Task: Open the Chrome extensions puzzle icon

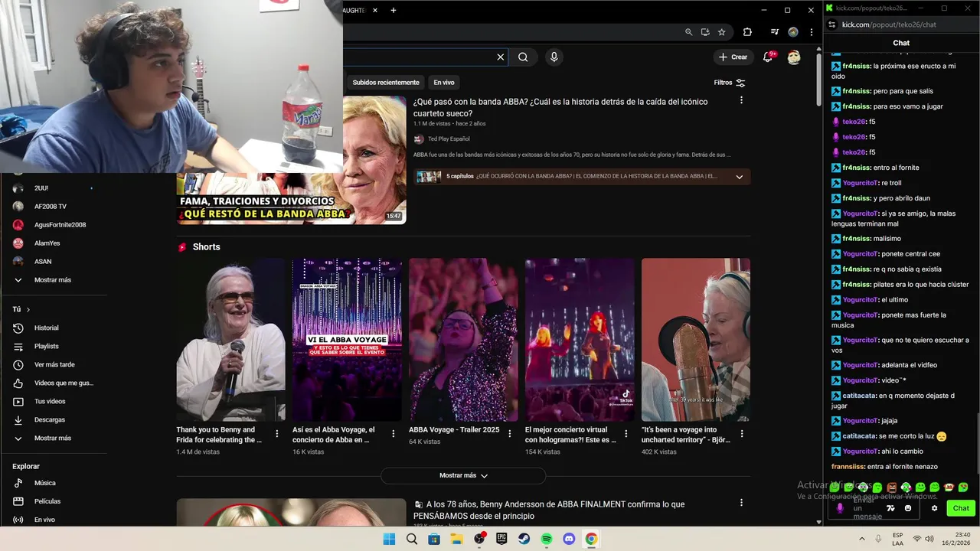Action: 747,32
